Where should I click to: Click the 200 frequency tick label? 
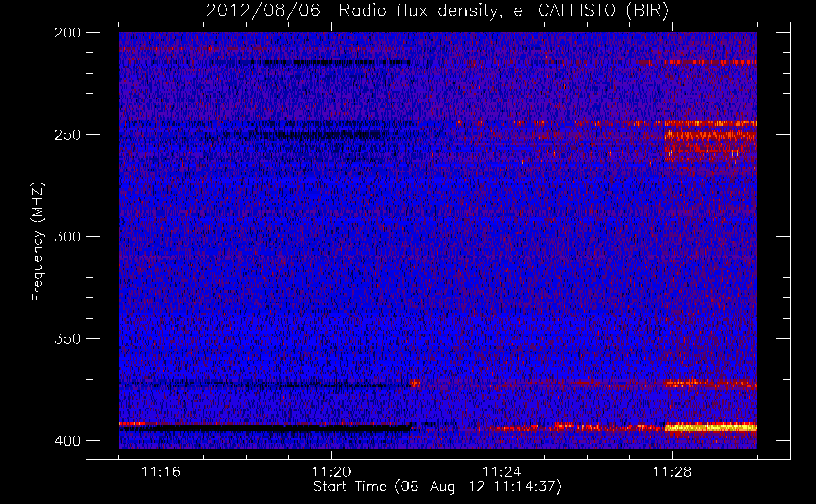click(x=67, y=33)
